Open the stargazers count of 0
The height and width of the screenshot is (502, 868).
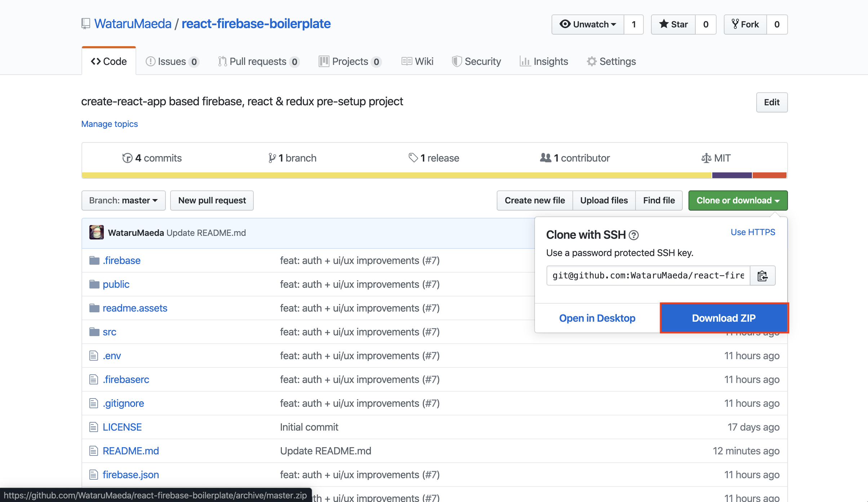pos(706,25)
